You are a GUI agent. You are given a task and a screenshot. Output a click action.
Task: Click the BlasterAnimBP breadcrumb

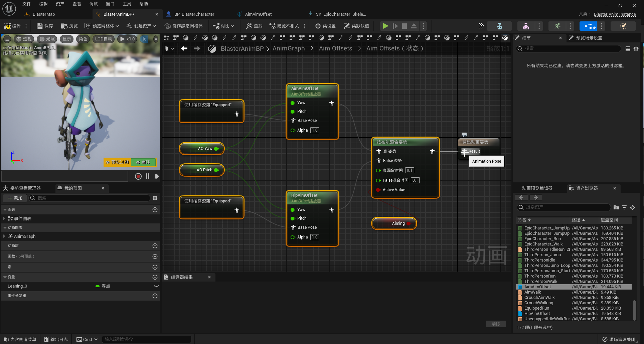click(242, 48)
